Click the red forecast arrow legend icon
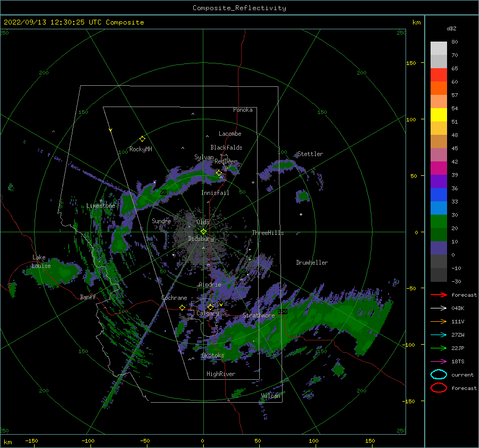The width and height of the screenshot is (479, 448). click(x=439, y=295)
